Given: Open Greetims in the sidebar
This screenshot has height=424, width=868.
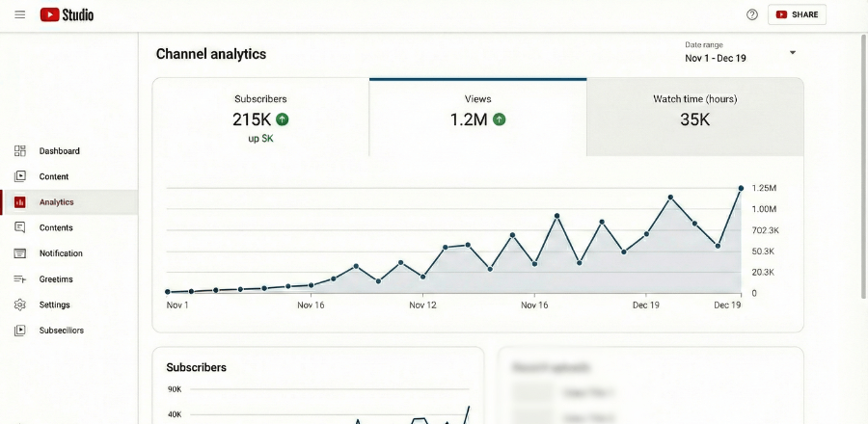Looking at the screenshot, I should coord(55,279).
